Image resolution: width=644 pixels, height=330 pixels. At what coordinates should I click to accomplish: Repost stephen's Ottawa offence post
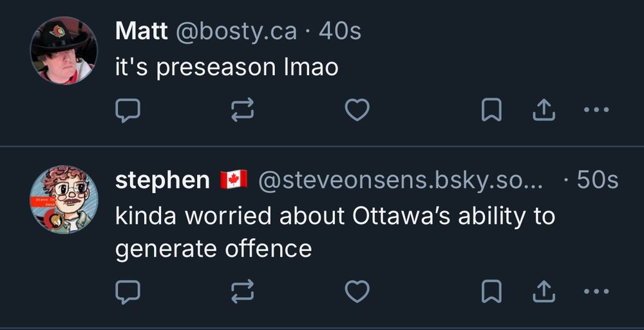(x=242, y=292)
